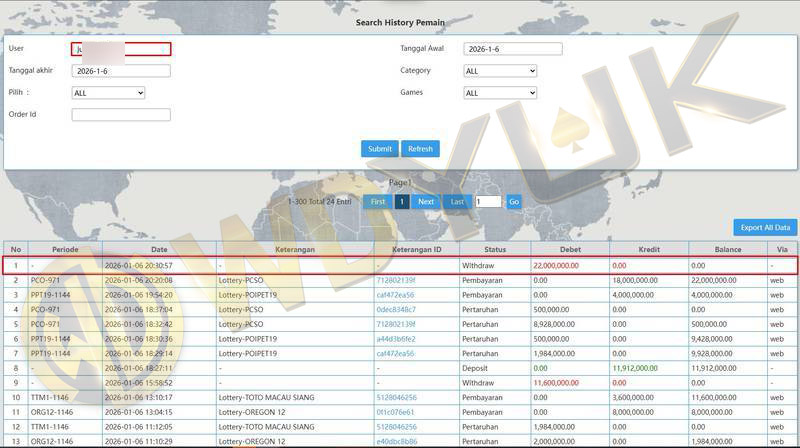800x448 pixels.
Task: Advance to the Next page
Action: click(425, 201)
